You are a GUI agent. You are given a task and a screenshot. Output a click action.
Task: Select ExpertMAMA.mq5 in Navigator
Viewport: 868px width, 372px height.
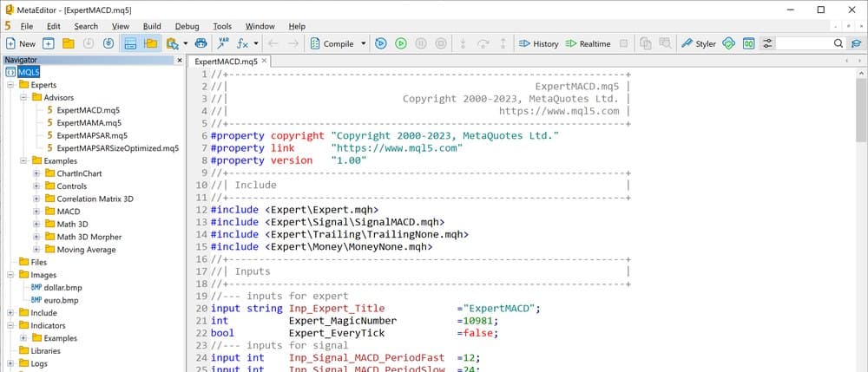pyautogui.click(x=89, y=123)
